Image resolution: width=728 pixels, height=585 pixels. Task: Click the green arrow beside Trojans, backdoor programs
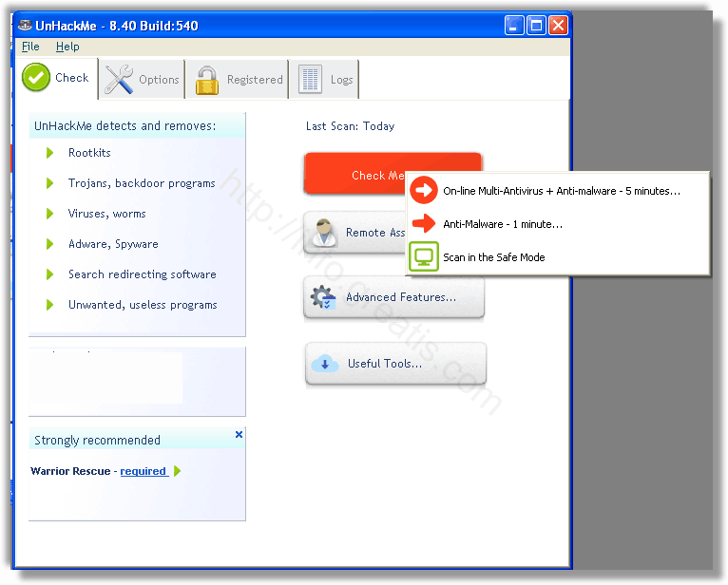click(50, 183)
